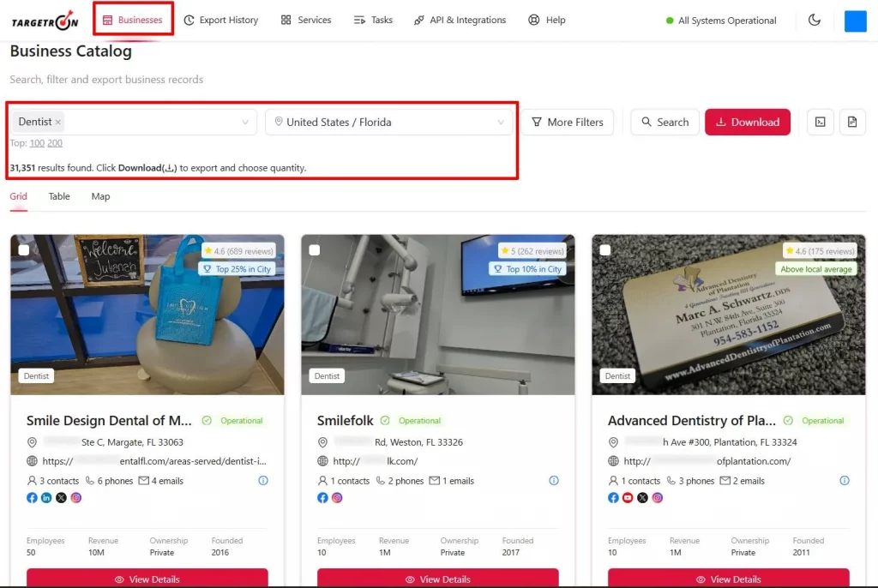878x588 pixels.
Task: Expand the Dentist category dropdown
Action: click(x=244, y=122)
